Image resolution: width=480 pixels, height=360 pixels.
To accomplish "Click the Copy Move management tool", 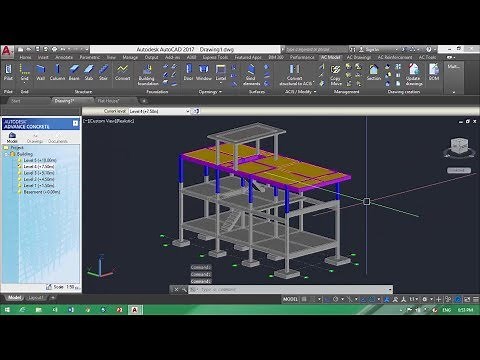I will (x=336, y=75).
